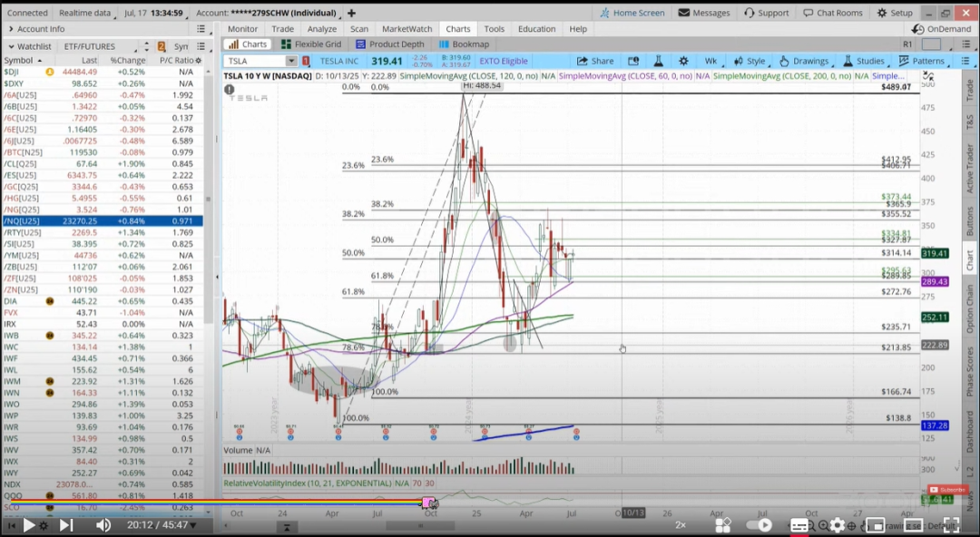Image resolution: width=980 pixels, height=537 pixels.
Task: Open the Help tab
Action: (578, 29)
